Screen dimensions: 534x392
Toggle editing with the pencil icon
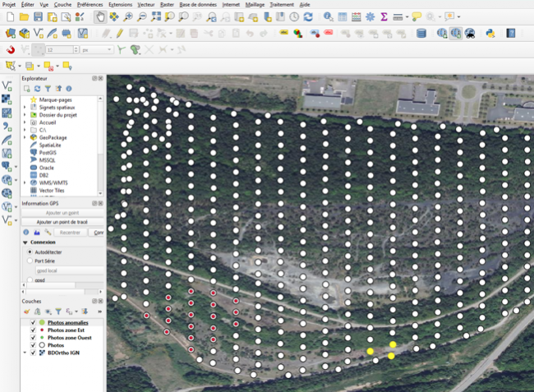(120, 34)
